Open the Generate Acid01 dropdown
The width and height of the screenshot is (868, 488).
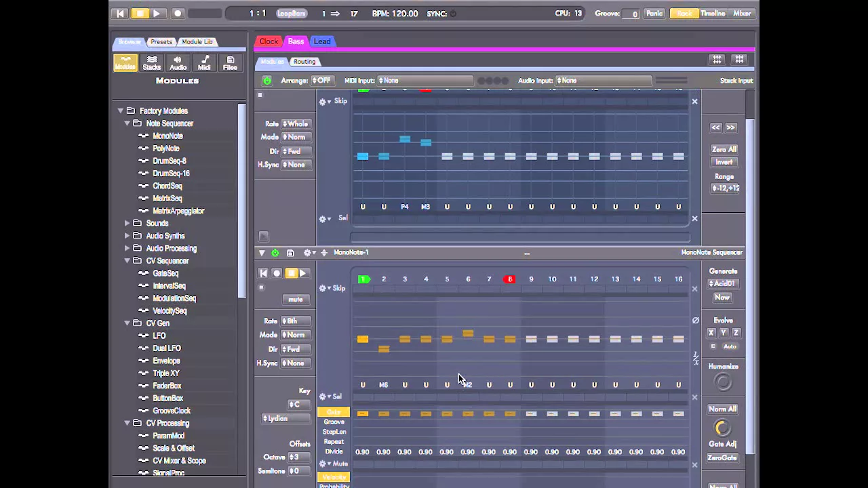[724, 284]
